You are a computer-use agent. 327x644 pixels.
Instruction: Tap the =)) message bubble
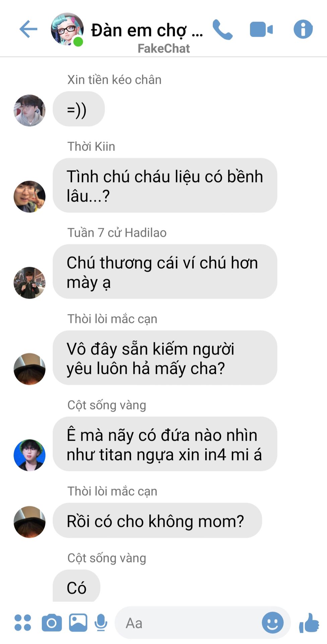79,109
